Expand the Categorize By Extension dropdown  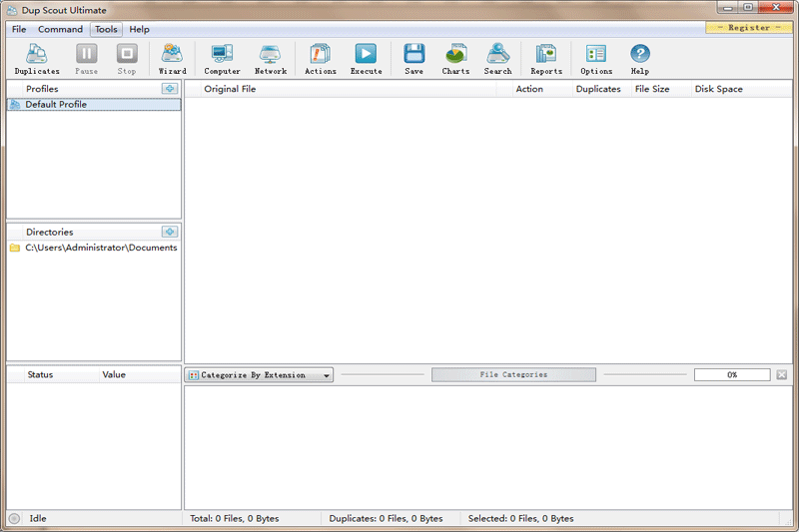tap(260, 375)
